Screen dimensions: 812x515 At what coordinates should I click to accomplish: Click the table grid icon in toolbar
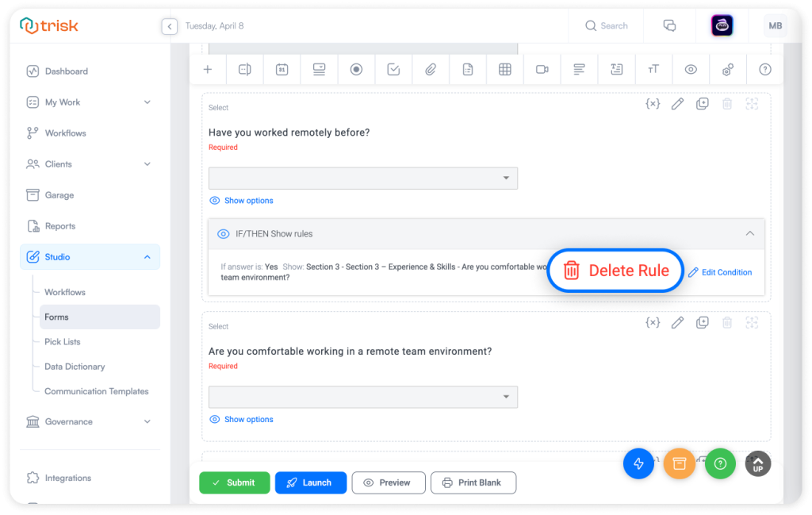pos(504,70)
